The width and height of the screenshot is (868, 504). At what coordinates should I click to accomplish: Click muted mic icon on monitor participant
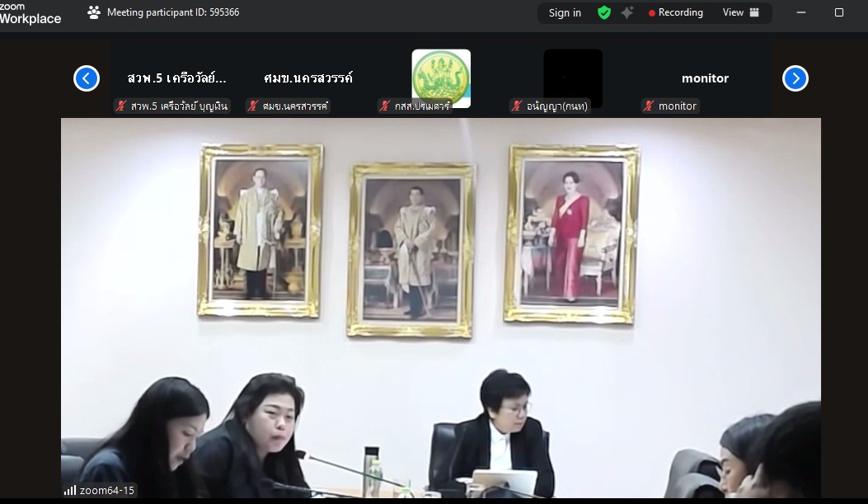[649, 106]
